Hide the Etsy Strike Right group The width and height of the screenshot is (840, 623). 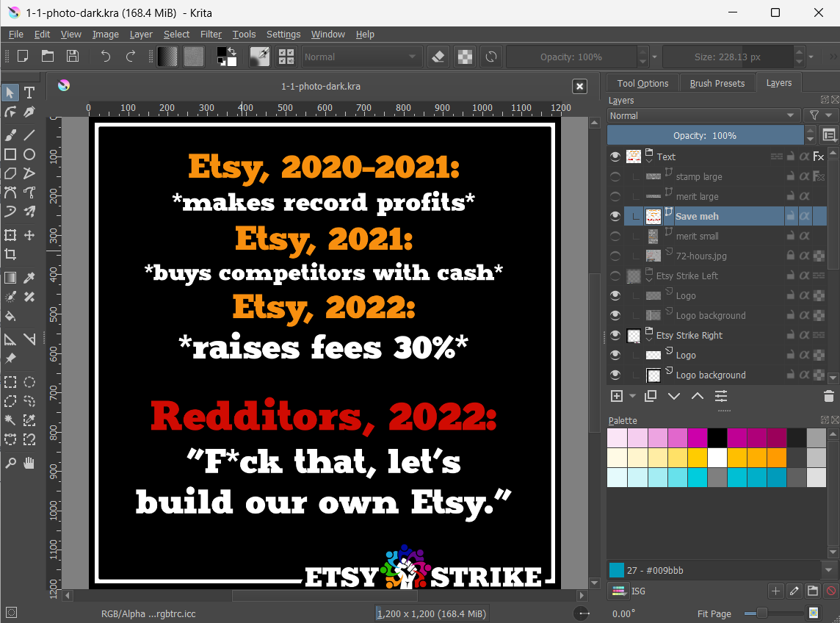tap(615, 335)
